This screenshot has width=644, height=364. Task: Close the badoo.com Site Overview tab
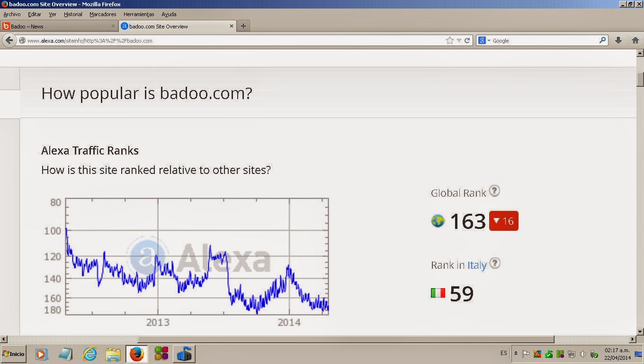pos(232,26)
